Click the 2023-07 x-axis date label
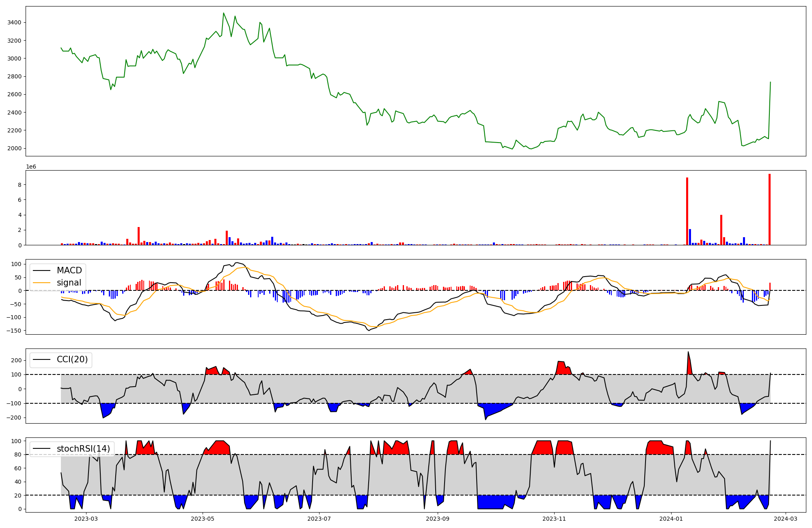Image resolution: width=812 pixels, height=528 pixels. pyautogui.click(x=319, y=519)
